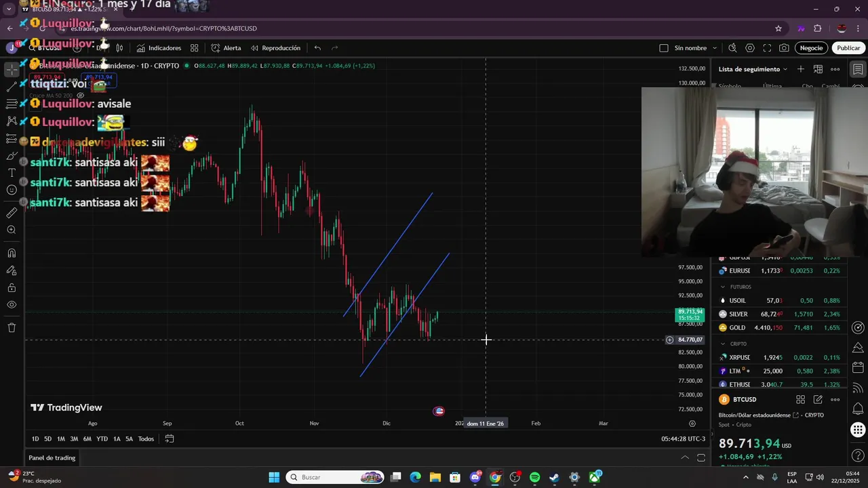Select USOIL in the watchlist

point(779,300)
